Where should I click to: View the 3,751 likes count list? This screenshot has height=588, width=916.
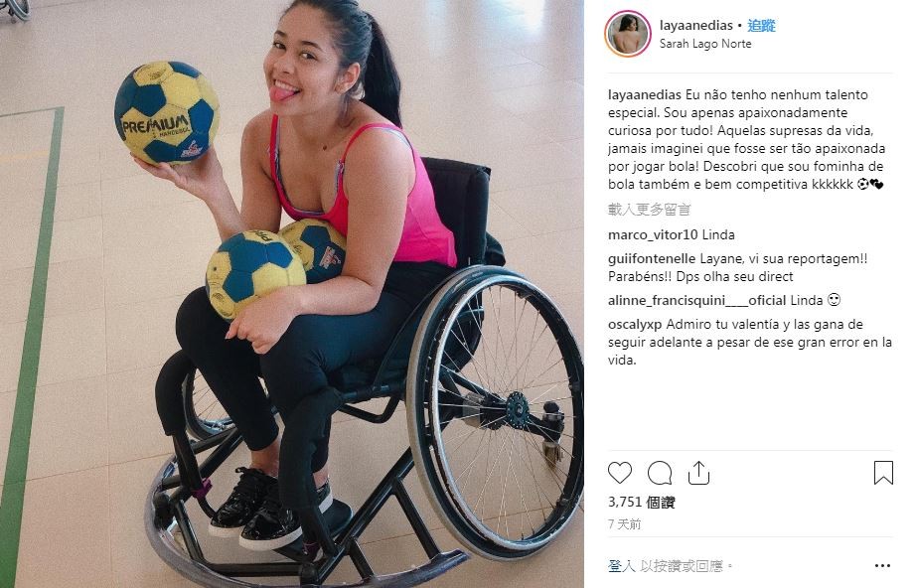pos(642,503)
